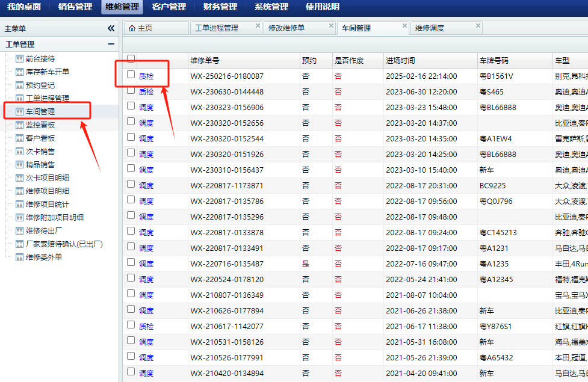588x382 pixels.
Task: Collapse the 工单管理 menu section
Action: [x=111, y=44]
